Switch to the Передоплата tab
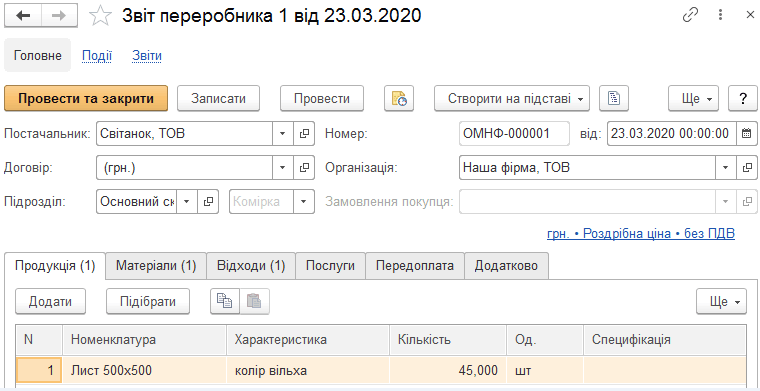This screenshot has width=760, height=391. (415, 266)
